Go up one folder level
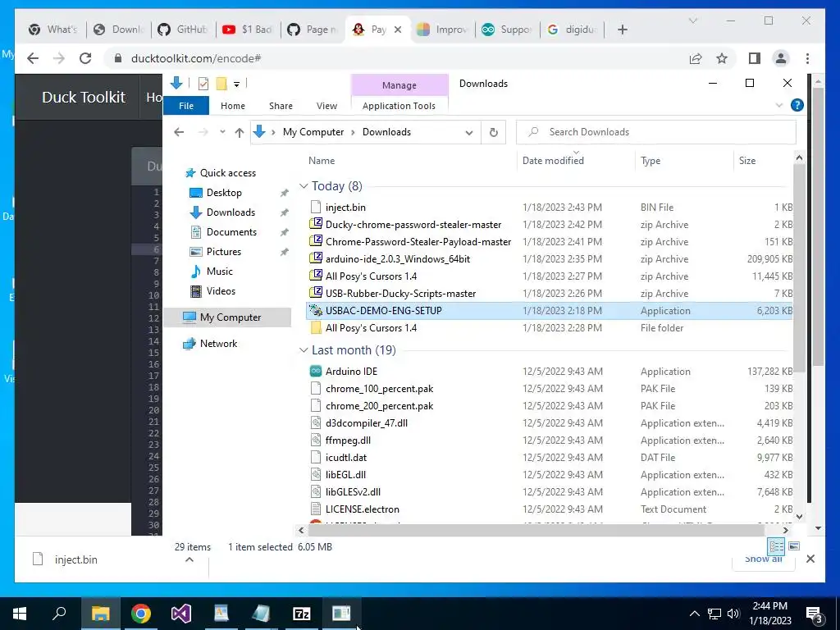The width and height of the screenshot is (840, 630). (239, 132)
